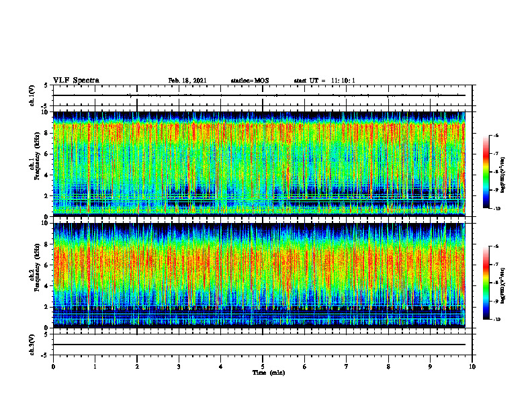This screenshot has width=532, height=411.
Task: Click the ch.1 color scale bar
Action: pos(486,172)
